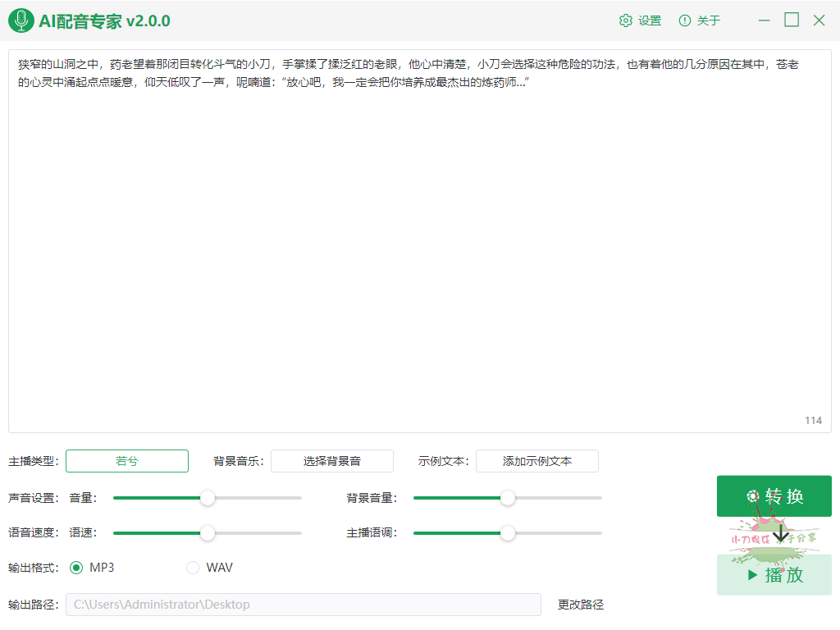Image resolution: width=840 pixels, height=630 pixels.
Task: Click the green microphone app logo
Action: coord(21,21)
